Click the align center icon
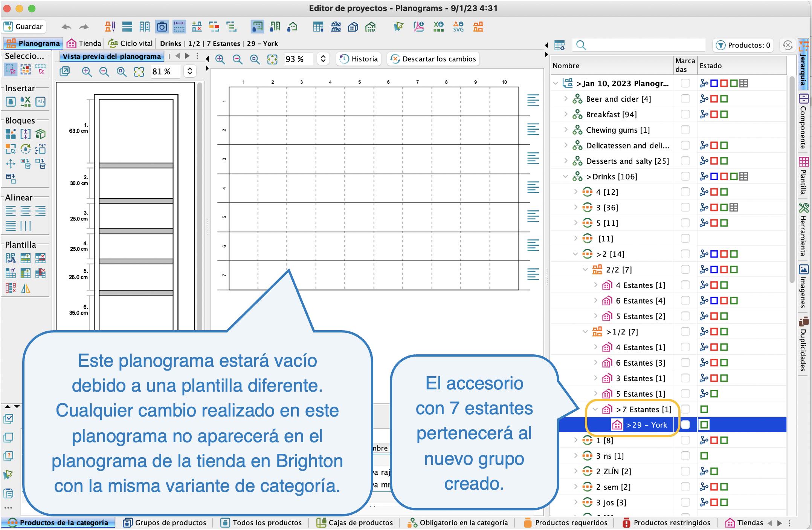 [x=25, y=211]
